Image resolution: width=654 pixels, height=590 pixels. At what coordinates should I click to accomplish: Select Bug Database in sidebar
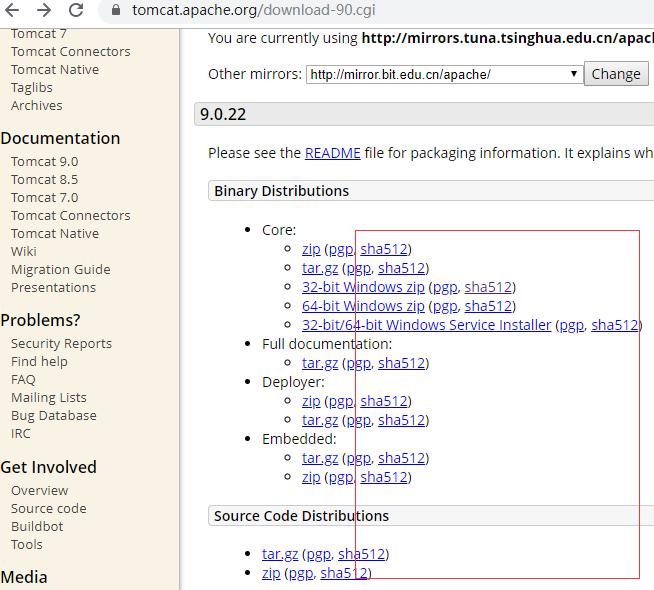pyautogui.click(x=53, y=415)
